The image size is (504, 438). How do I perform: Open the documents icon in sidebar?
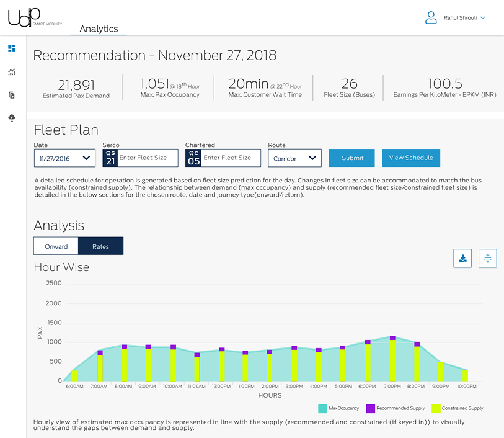(12, 95)
